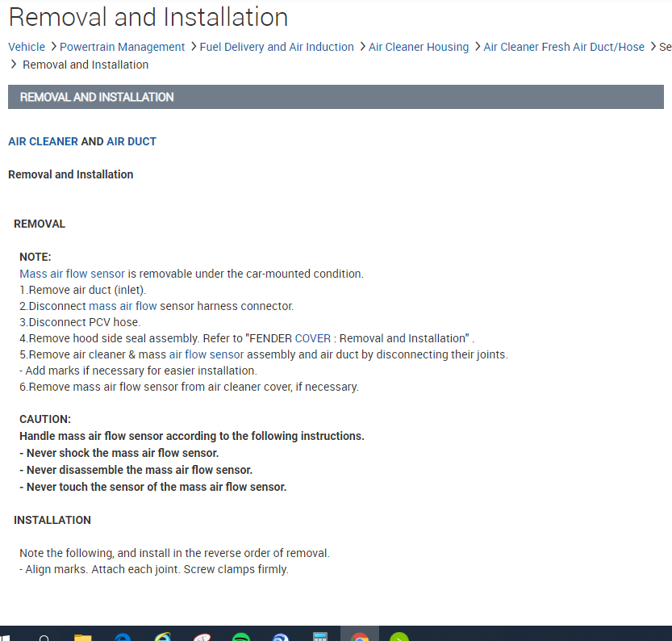This screenshot has height=641, width=672.
Task: Click Note the following, install in reverse line
Action: coord(174,553)
